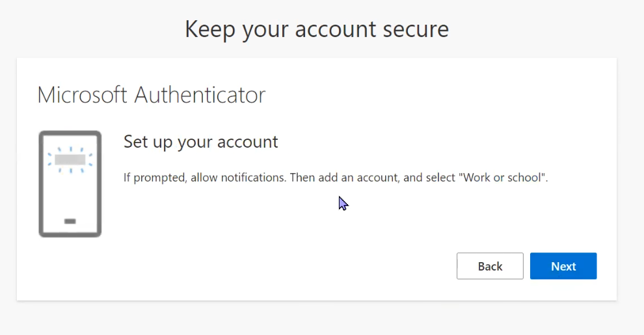Click the "Microsoft Authenticator" heading

click(151, 95)
